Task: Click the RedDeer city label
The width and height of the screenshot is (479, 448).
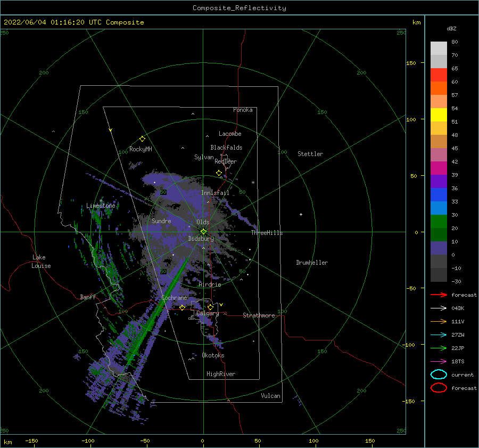Action: click(226, 161)
